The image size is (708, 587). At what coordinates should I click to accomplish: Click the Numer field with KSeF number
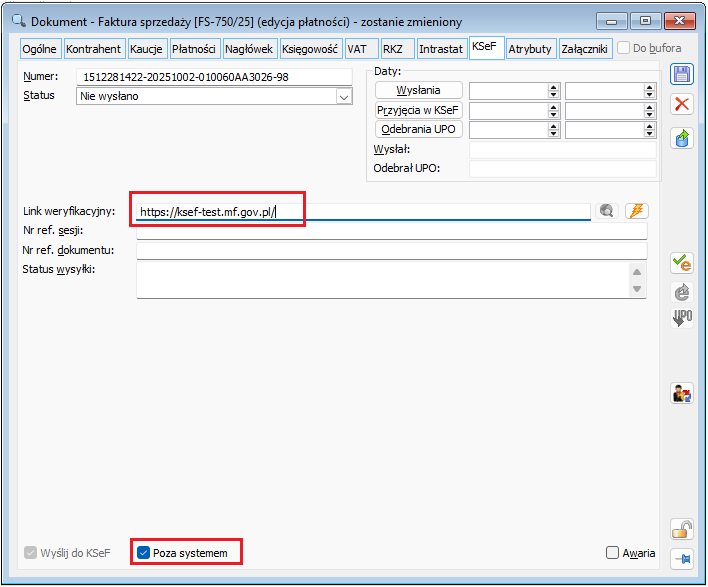pyautogui.click(x=214, y=77)
